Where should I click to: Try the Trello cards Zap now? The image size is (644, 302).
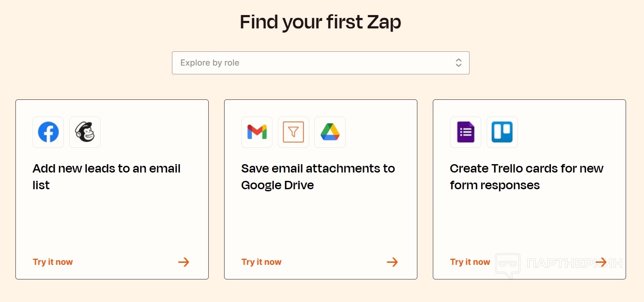470,262
